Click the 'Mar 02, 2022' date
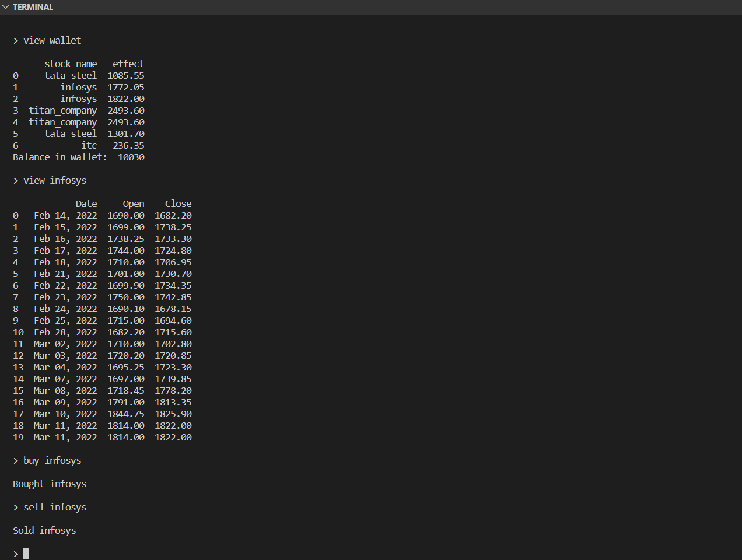The image size is (742, 560). tap(65, 344)
